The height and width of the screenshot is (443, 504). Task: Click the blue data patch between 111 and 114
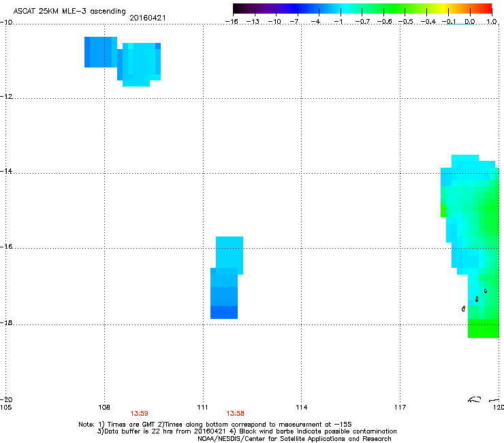(227, 277)
